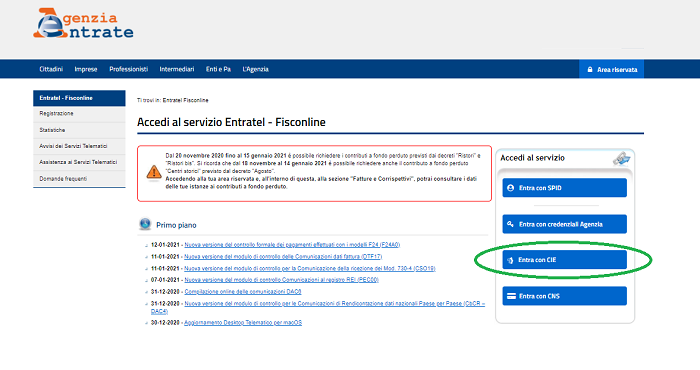Open the Intermediari menu
Viewport: 700px width, 370px height.
click(177, 69)
